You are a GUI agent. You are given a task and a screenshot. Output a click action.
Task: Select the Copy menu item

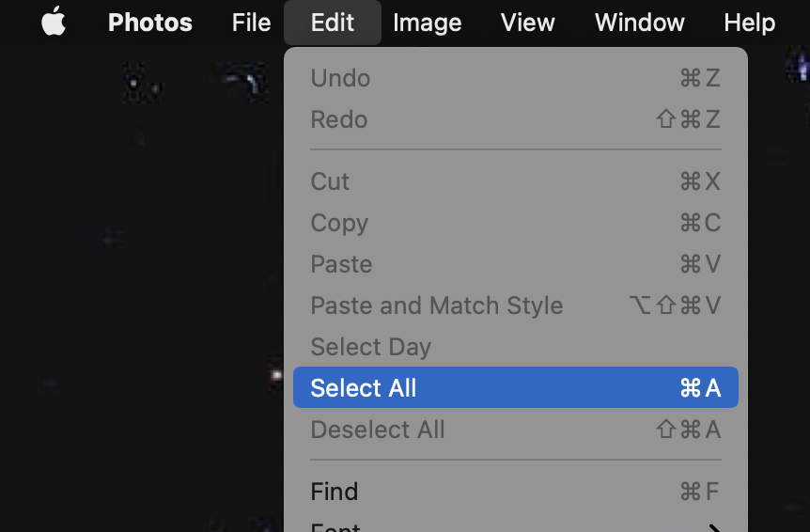pyautogui.click(x=339, y=223)
